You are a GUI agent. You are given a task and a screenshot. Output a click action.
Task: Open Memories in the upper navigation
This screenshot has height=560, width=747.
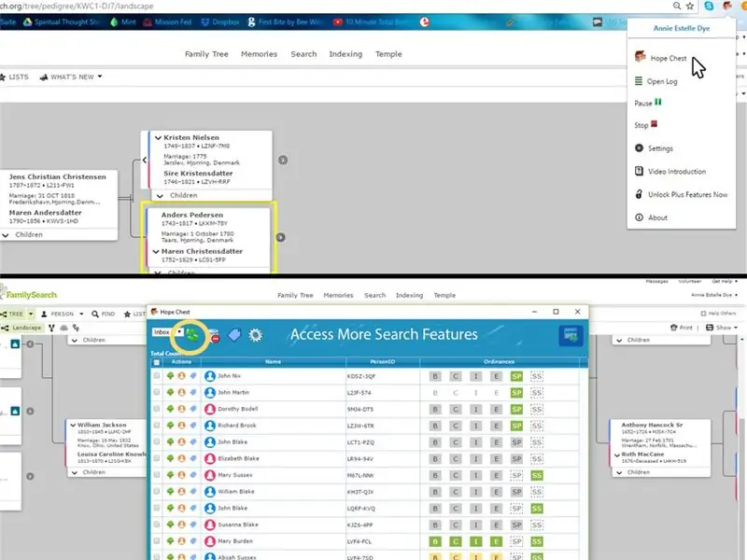click(259, 54)
